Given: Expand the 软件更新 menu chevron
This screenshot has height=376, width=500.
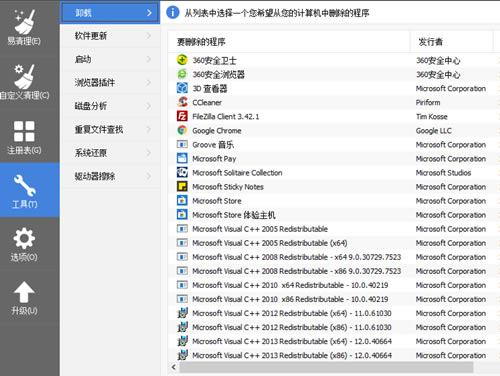Looking at the screenshot, I should coord(149,36).
